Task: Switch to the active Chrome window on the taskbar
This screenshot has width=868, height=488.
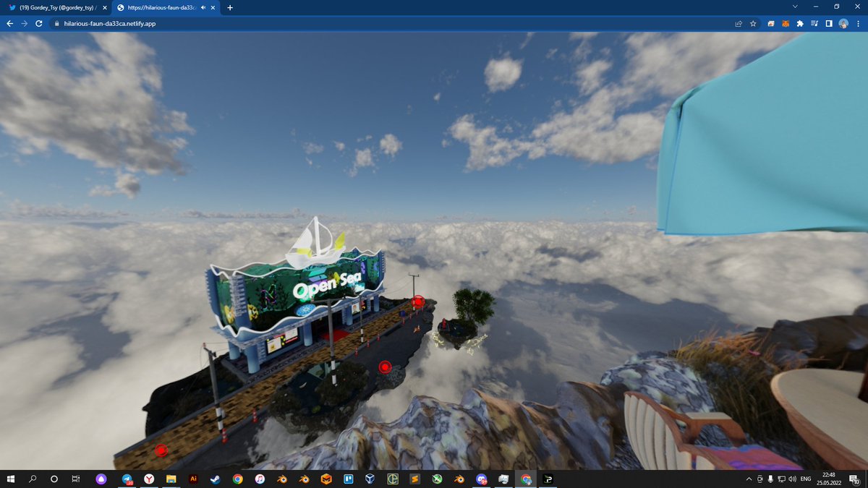Action: click(x=526, y=479)
